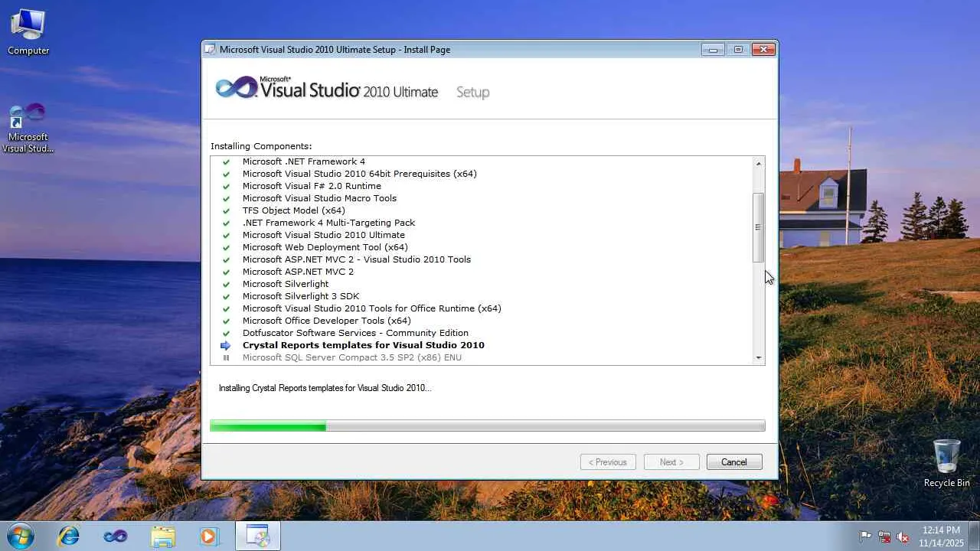
Task: Open the Recycle Bin on the desktop
Action: pyautogui.click(x=946, y=463)
